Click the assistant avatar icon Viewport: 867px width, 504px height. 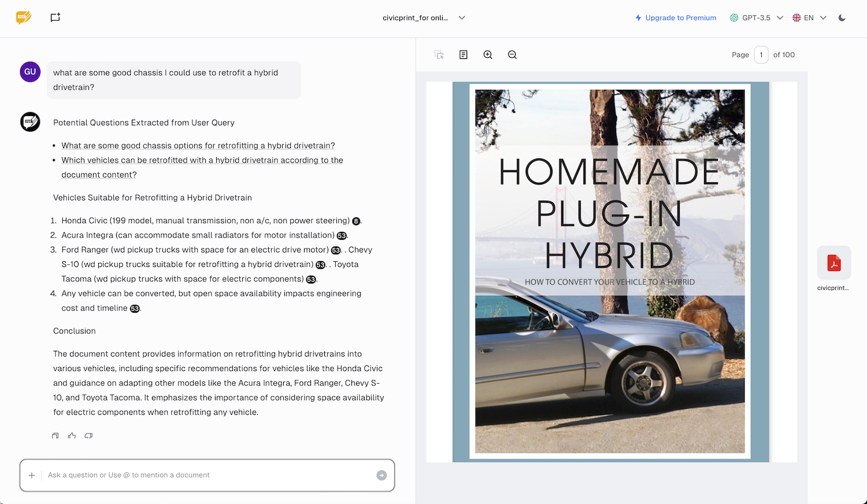point(30,122)
